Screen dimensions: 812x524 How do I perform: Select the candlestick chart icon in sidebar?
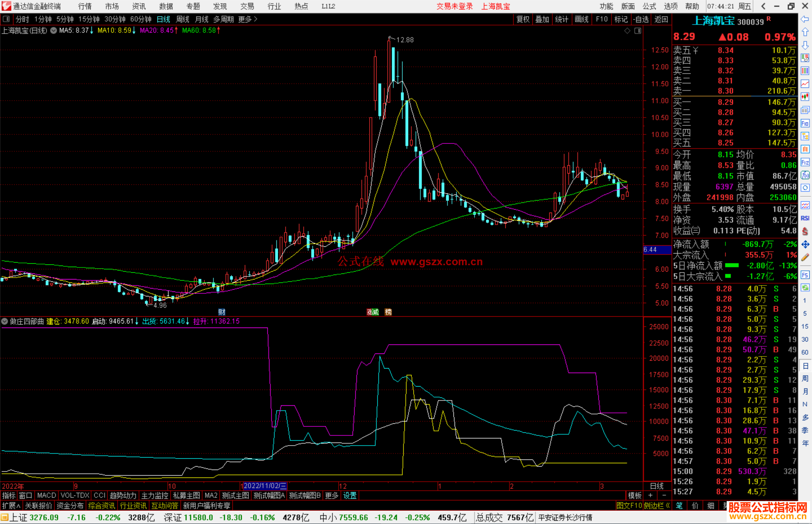click(x=805, y=97)
